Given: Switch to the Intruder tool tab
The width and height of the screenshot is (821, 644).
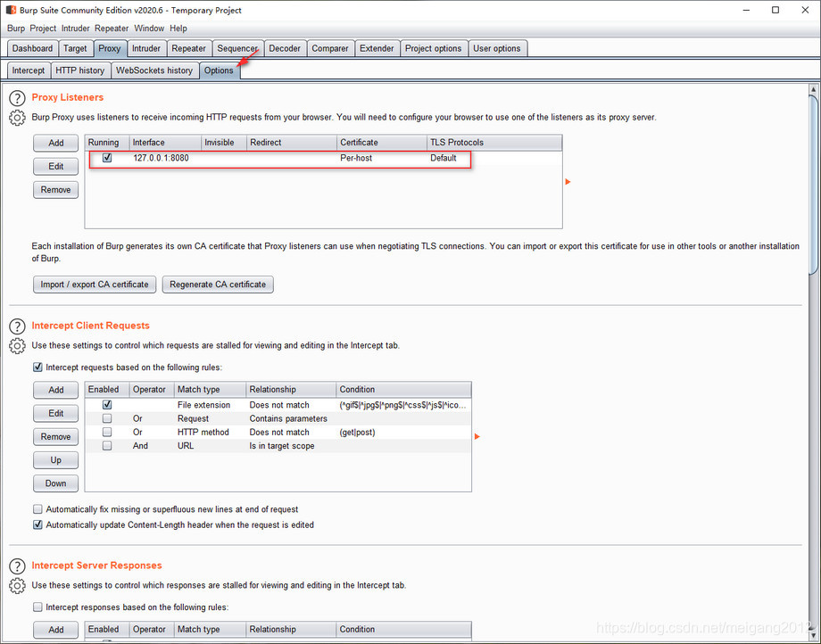Looking at the screenshot, I should (146, 48).
